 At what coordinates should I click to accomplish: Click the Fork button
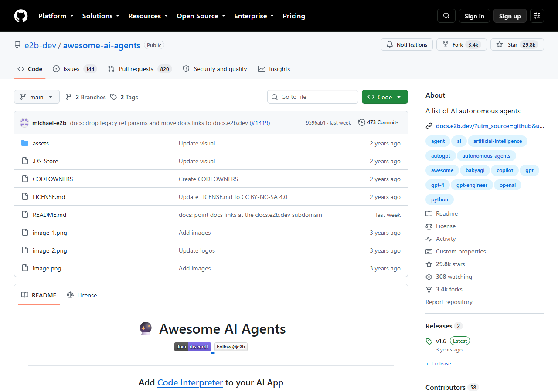point(461,44)
